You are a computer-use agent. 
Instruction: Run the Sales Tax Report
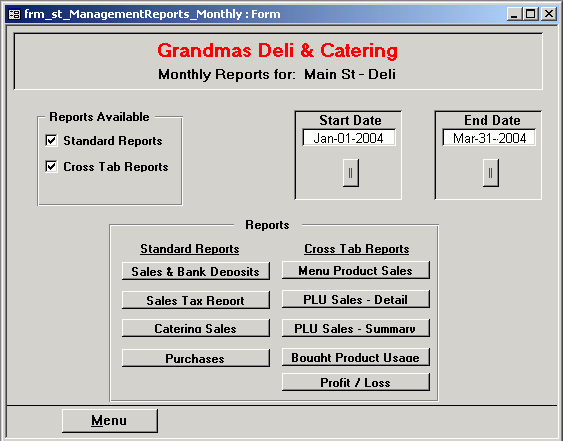coord(196,300)
